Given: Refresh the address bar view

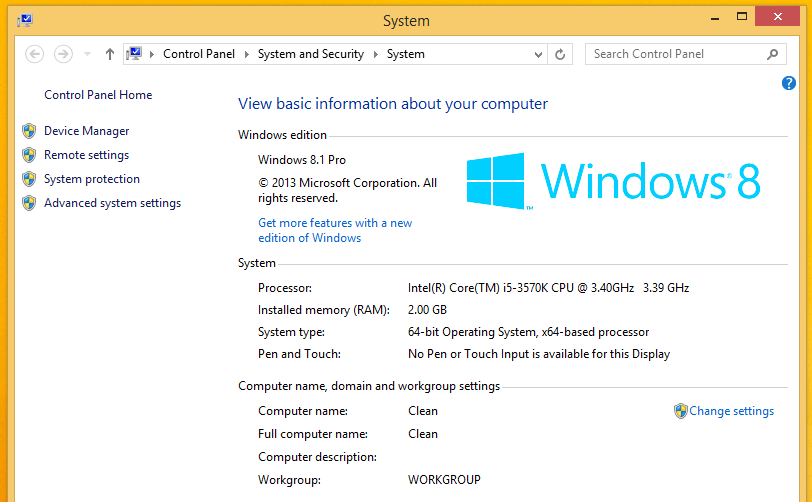Looking at the screenshot, I should pos(560,54).
